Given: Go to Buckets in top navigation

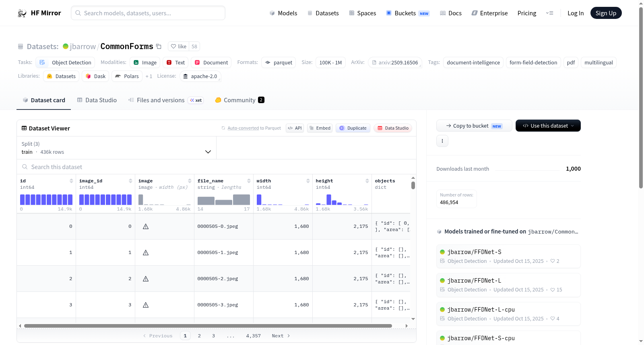Looking at the screenshot, I should (408, 13).
